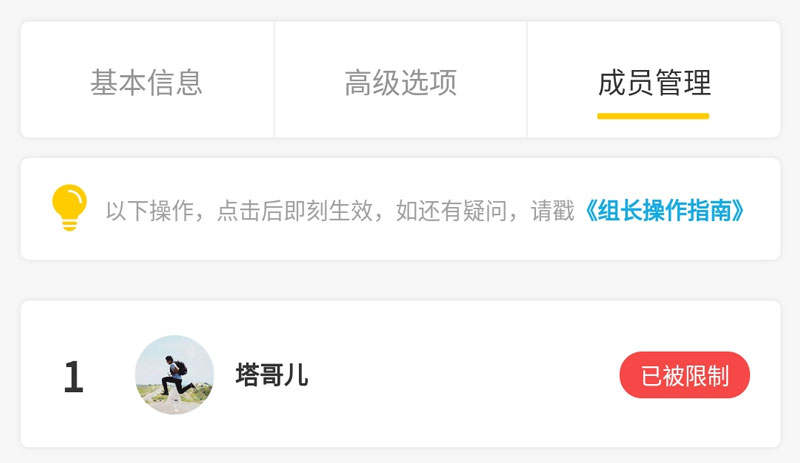Click the red 已被限制 button
Screen dimensions: 800x463
click(x=685, y=375)
